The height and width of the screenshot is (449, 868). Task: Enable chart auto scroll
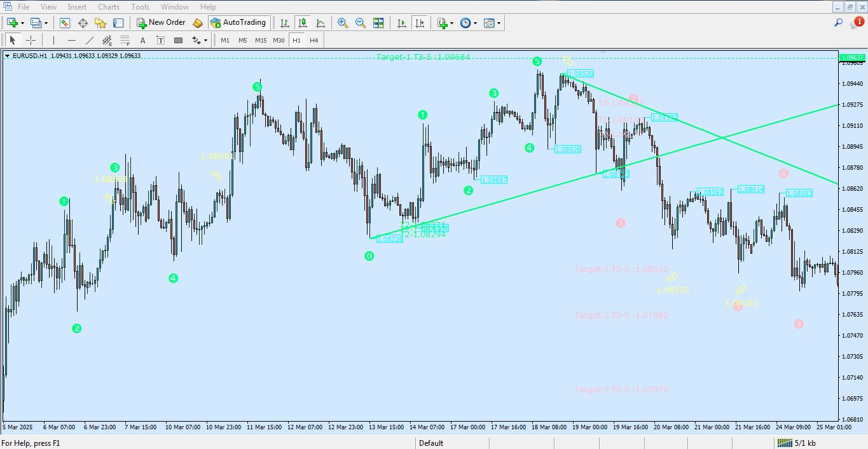401,23
